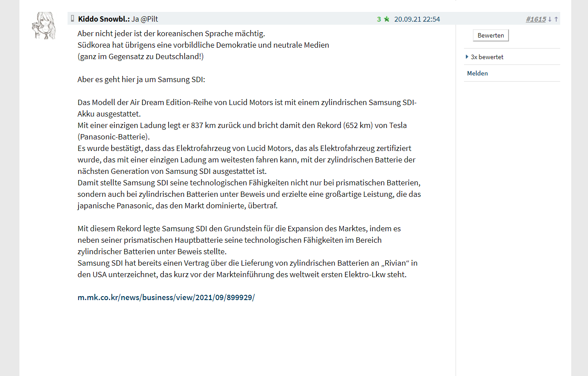Viewport: 588px width, 376px height.
Task: Click the post timestamp 20.09.21 22:54
Action: 417,19
